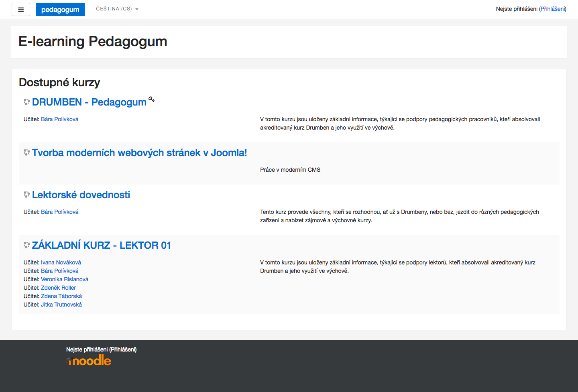This screenshot has height=392, width=578.
Task: Click the Přihlášení login link in header
Action: [553, 9]
